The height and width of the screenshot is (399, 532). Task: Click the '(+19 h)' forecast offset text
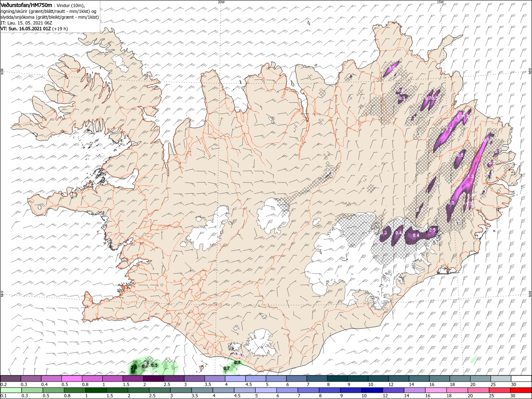60,29
